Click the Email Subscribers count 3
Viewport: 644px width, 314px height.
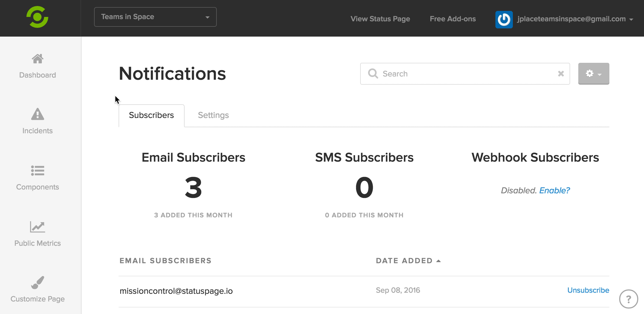[x=193, y=188]
